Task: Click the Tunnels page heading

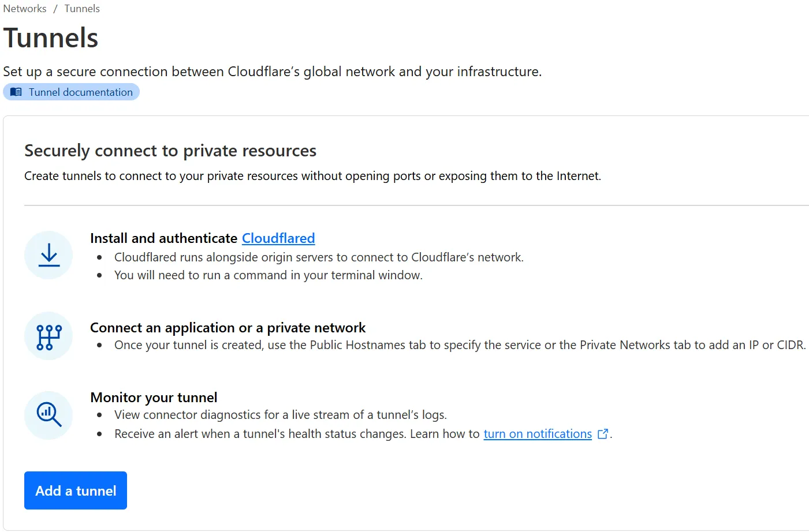Action: point(51,38)
